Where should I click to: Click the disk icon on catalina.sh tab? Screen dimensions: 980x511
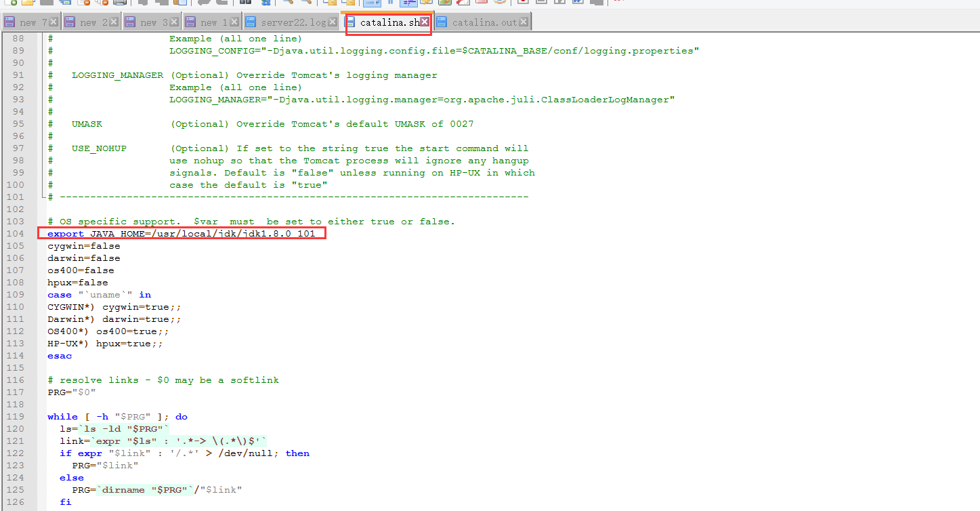point(351,22)
